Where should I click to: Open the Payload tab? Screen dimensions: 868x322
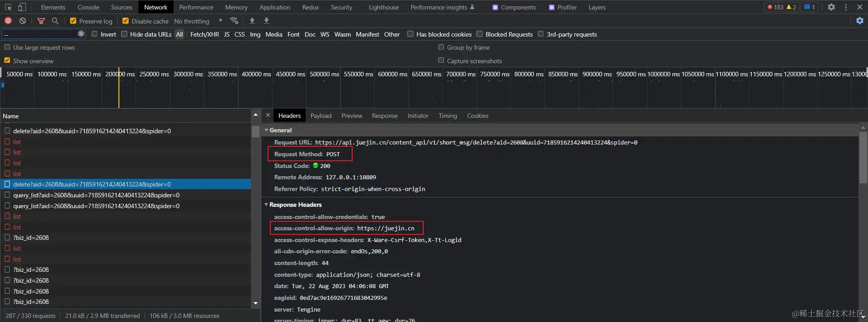pyautogui.click(x=321, y=116)
